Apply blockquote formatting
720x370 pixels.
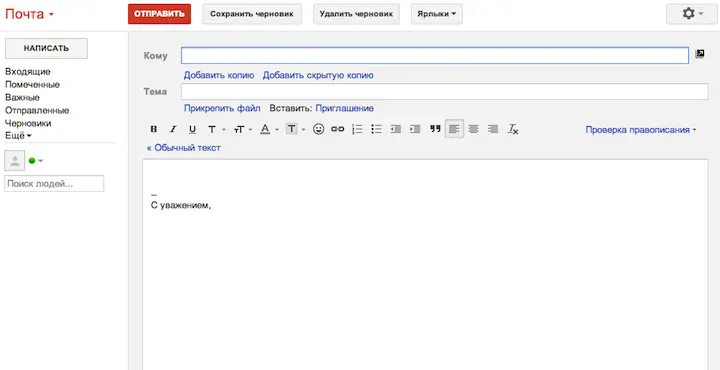435,129
